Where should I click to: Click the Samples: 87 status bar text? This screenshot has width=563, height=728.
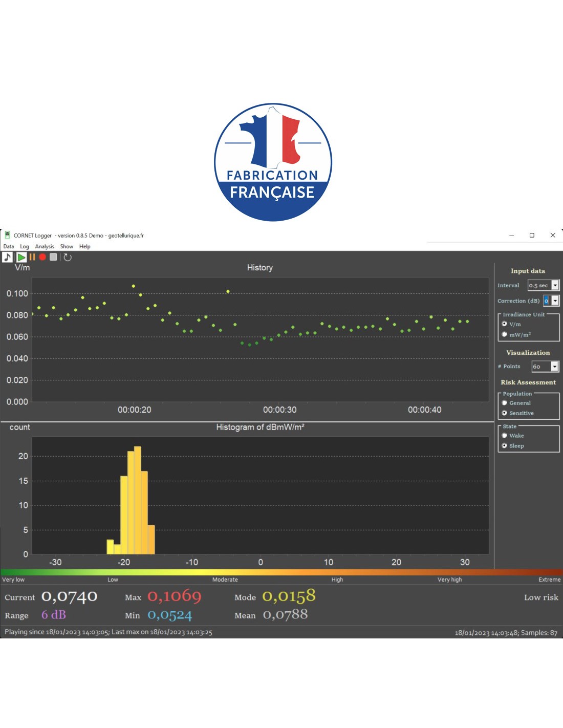point(539,633)
